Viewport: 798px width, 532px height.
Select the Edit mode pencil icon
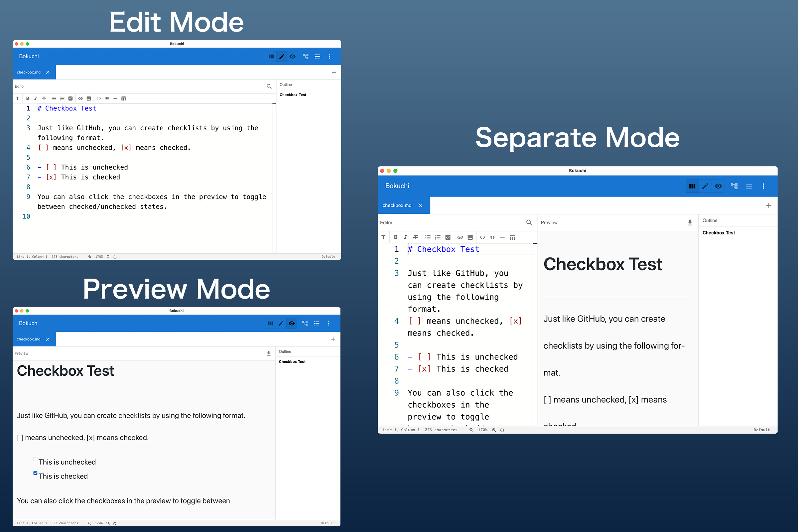282,56
